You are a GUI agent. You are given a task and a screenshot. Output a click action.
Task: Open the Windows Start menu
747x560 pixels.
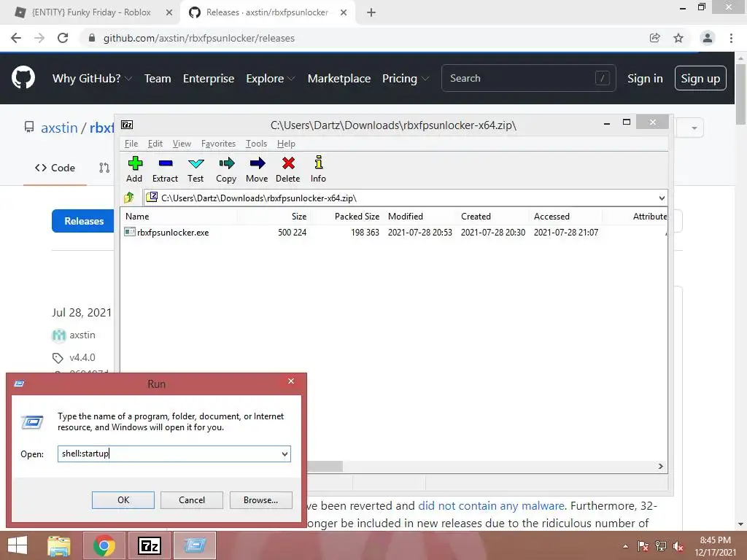(x=18, y=545)
